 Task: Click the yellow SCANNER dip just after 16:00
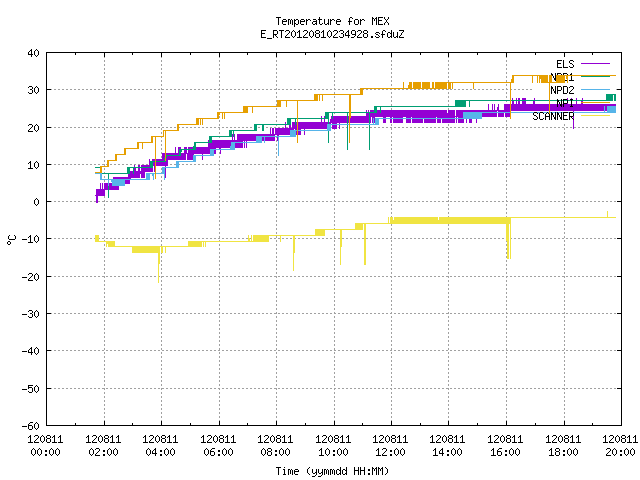(509, 239)
